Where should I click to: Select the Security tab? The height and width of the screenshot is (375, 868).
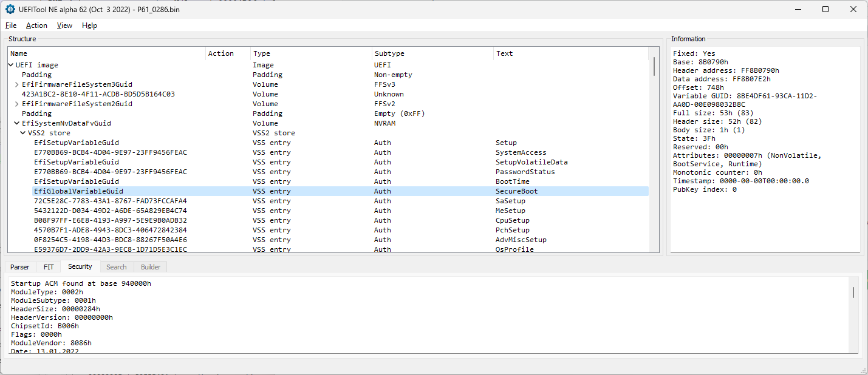80,266
